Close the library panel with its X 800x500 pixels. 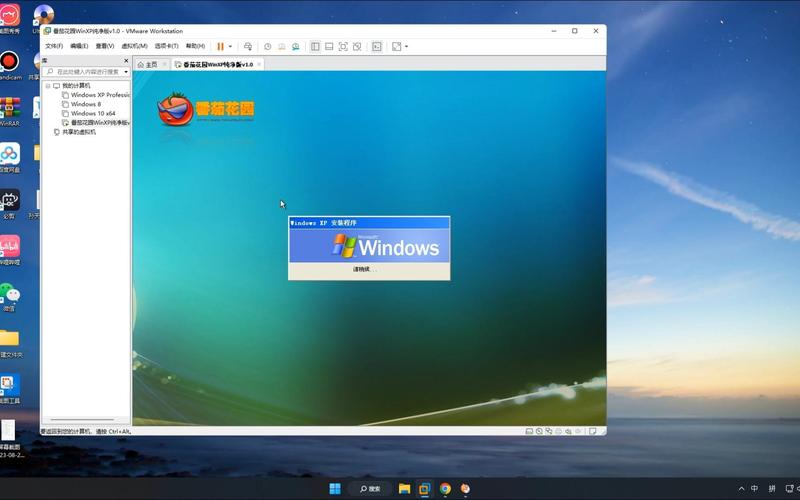[126, 61]
